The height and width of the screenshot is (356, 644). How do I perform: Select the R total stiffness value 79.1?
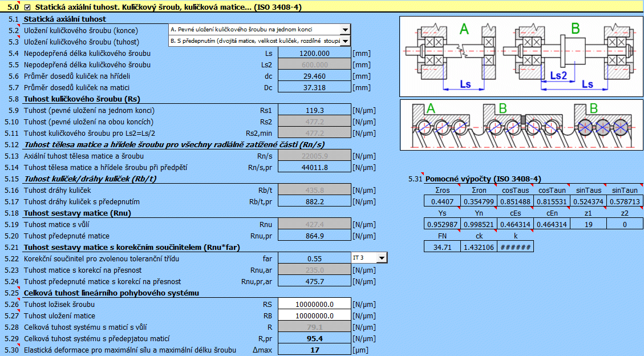tap(315, 327)
